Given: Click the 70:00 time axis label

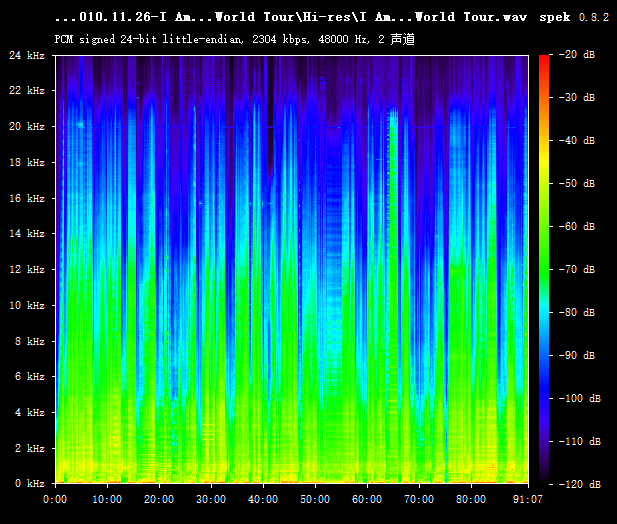Looking at the screenshot, I should (x=419, y=500).
